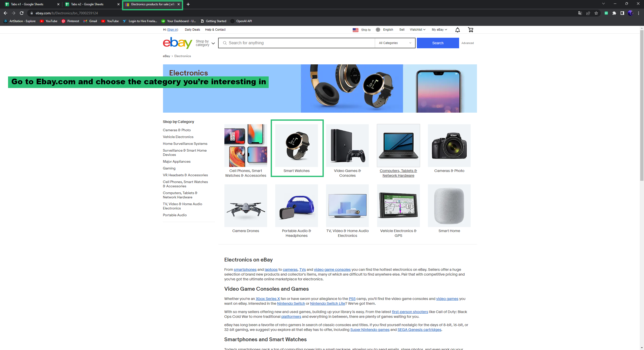Click the share page icon in address bar
Viewport: 644px width, 350px height.
click(x=588, y=13)
